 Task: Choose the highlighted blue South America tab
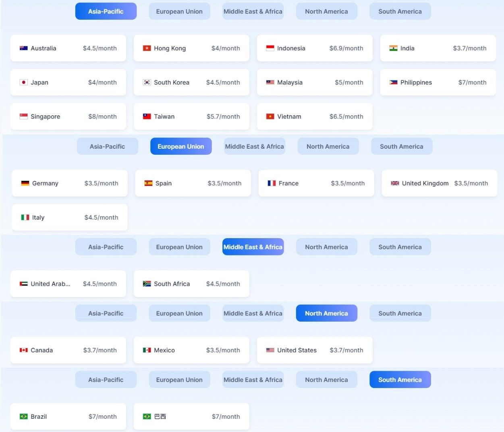coord(400,380)
